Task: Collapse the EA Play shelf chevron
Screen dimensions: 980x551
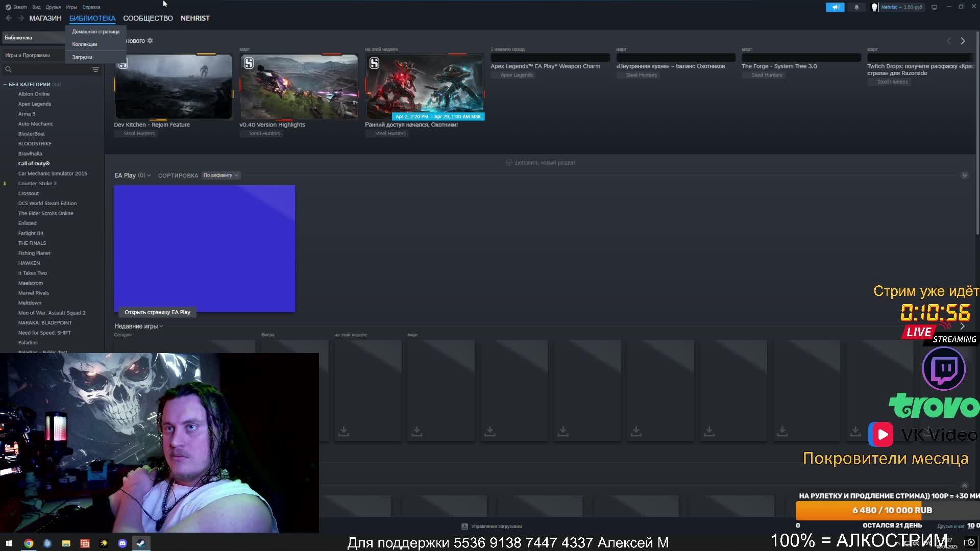Action: coord(964,176)
